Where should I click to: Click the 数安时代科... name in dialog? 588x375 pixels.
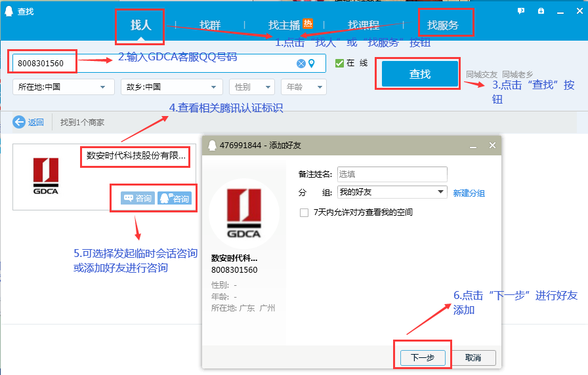[234, 258]
